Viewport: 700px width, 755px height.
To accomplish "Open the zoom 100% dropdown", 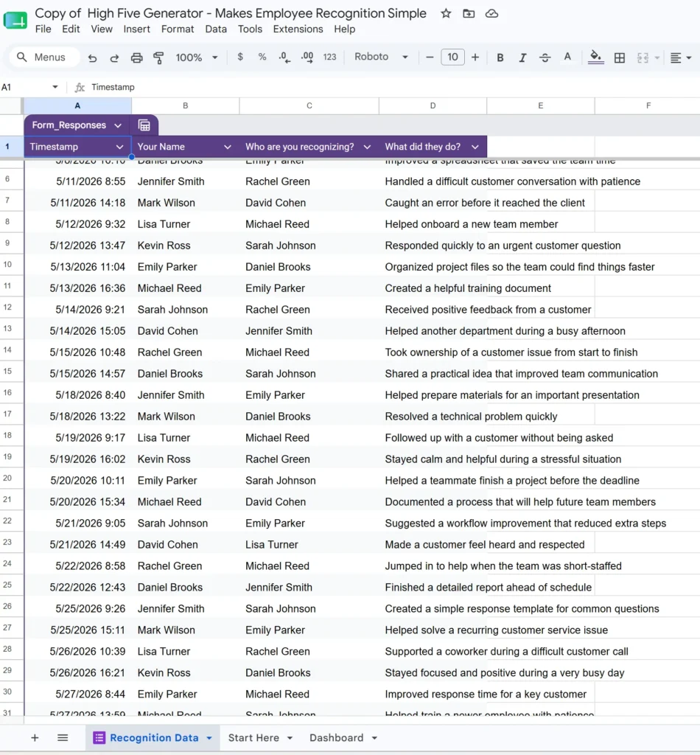I will pyautogui.click(x=197, y=58).
